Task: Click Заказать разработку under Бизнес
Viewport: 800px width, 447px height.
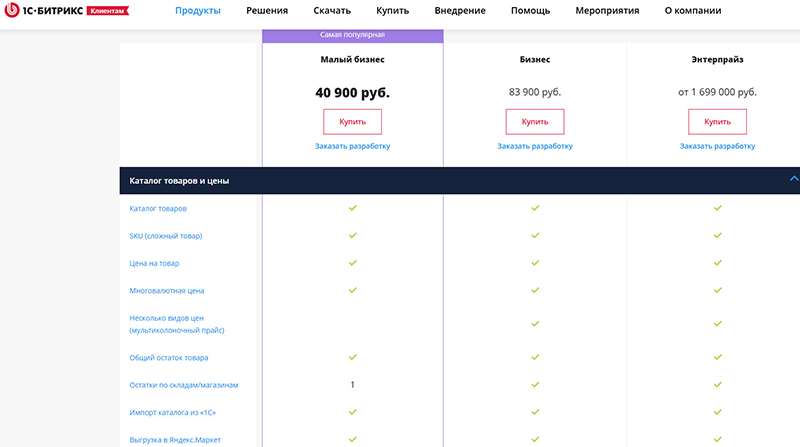Action: (x=535, y=146)
